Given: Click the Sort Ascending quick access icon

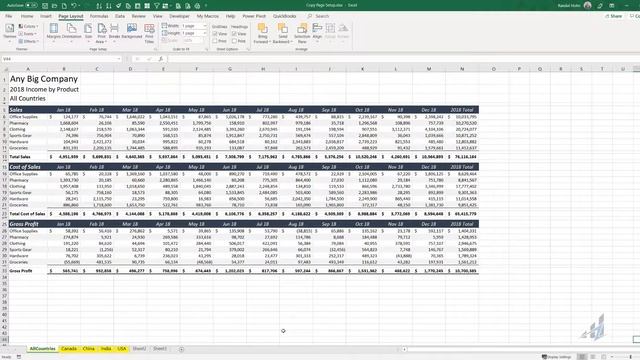Looking at the screenshot, I should coord(99,6).
